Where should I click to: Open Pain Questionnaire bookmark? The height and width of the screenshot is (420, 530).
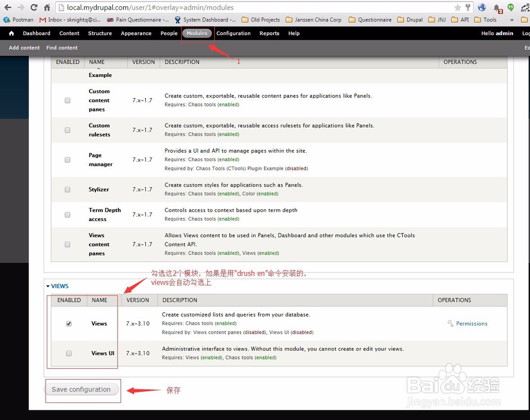(x=138, y=20)
